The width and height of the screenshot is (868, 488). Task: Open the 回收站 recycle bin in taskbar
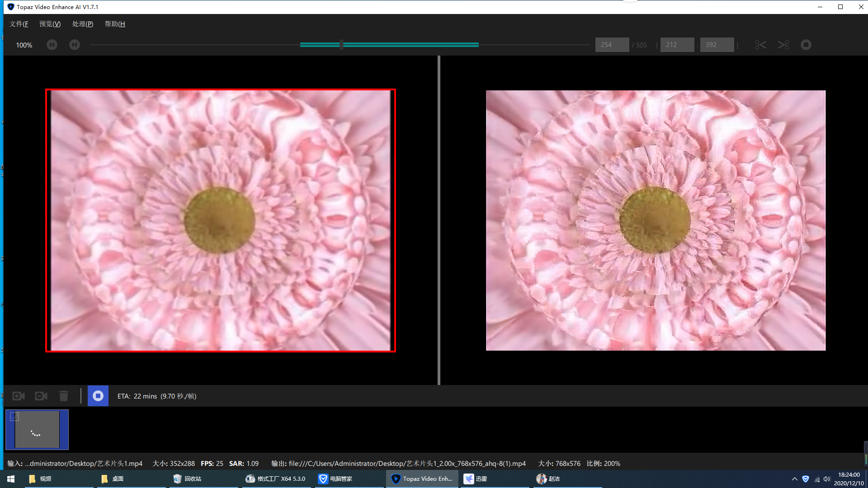pyautogui.click(x=204, y=479)
